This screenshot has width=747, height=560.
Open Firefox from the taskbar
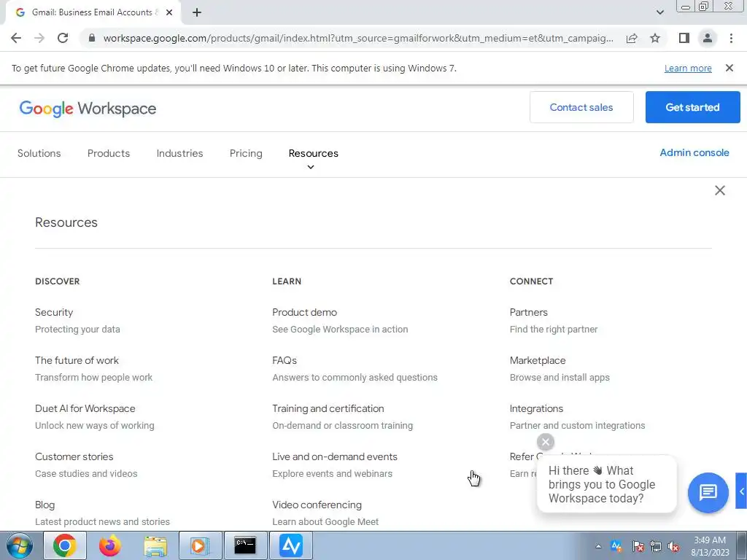tap(110, 545)
